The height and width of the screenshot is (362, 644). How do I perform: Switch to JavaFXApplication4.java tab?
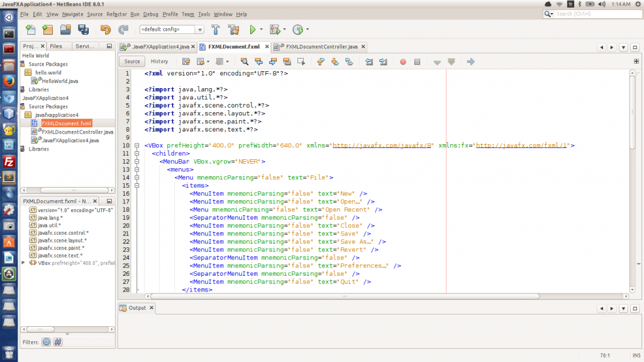(x=157, y=47)
